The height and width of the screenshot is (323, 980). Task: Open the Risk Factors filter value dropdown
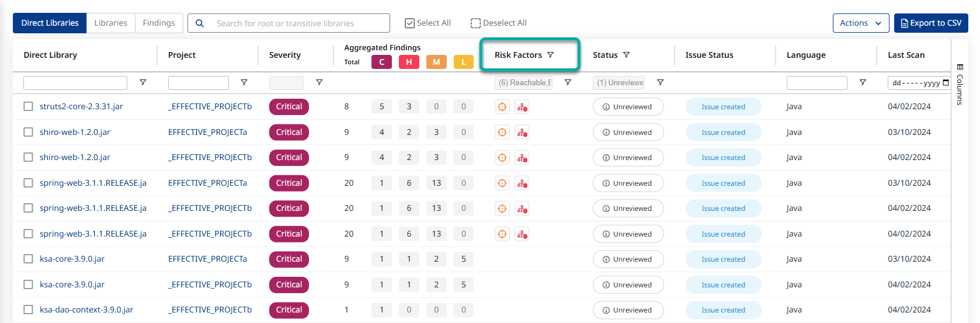tap(523, 83)
